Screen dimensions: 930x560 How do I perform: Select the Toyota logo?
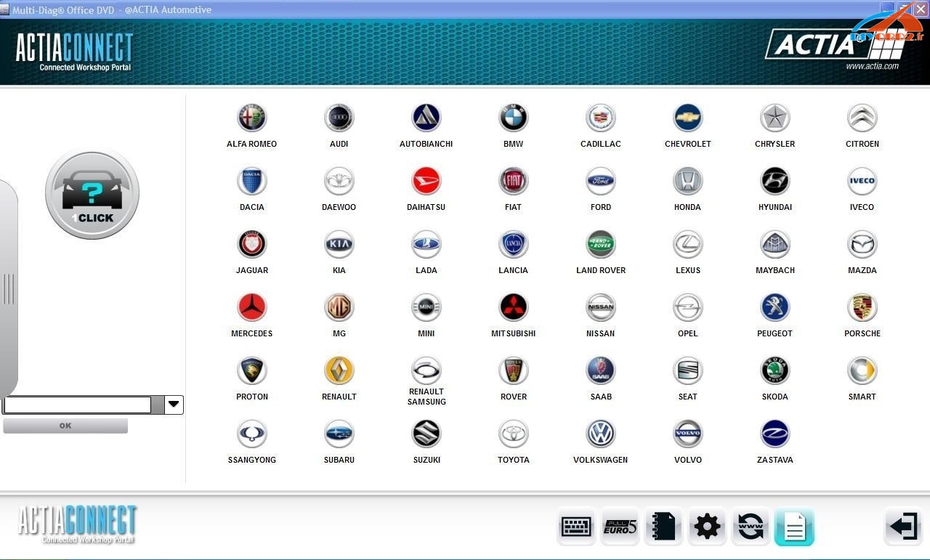click(514, 434)
